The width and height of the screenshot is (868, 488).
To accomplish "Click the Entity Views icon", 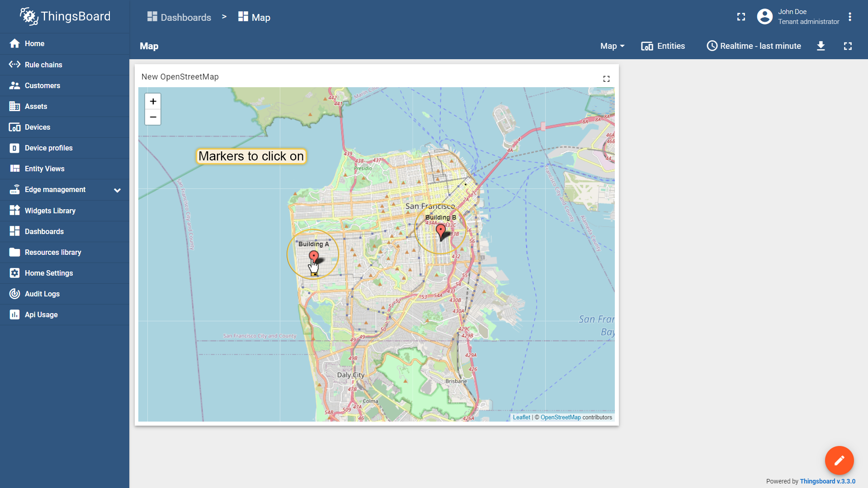I will point(14,169).
